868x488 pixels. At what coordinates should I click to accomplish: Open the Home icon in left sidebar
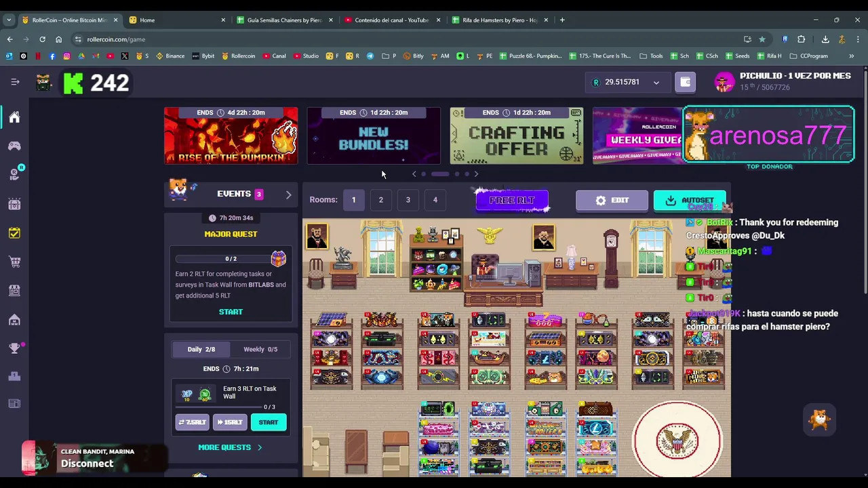point(14,117)
